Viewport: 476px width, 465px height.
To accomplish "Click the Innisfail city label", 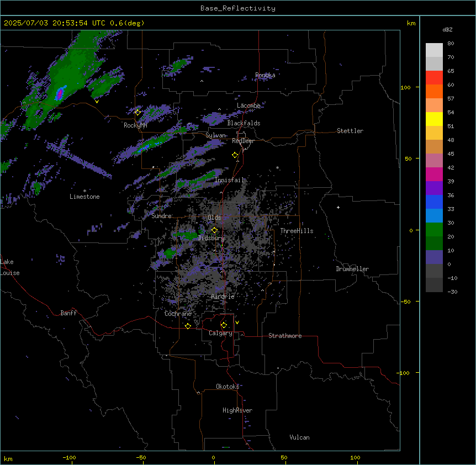I will click(229, 180).
